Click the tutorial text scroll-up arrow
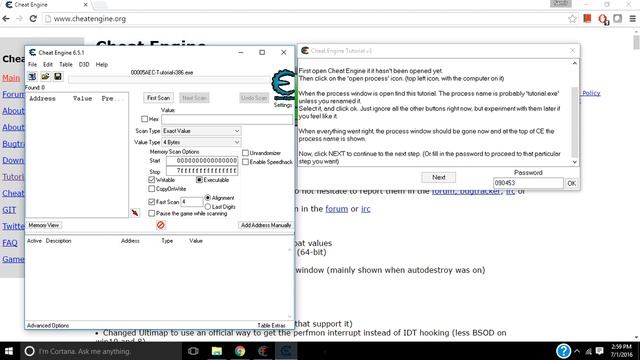Viewport: 640px width, 360px height. 575,63
